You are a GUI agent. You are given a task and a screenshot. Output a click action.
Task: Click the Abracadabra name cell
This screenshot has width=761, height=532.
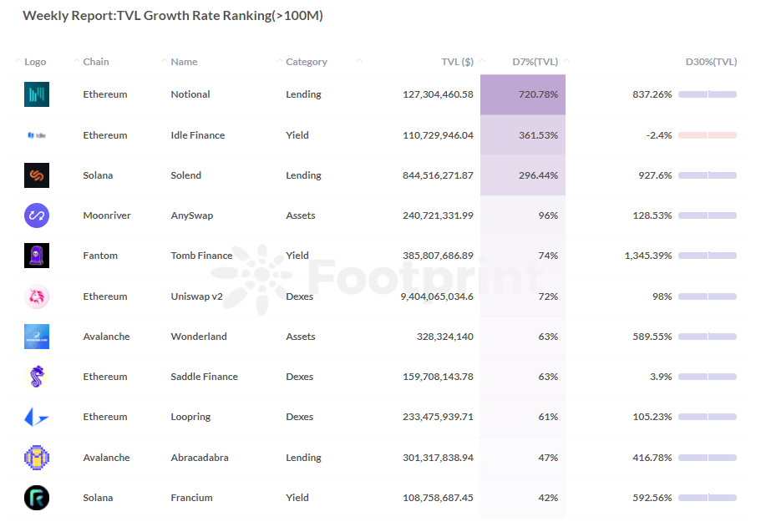[200, 457]
